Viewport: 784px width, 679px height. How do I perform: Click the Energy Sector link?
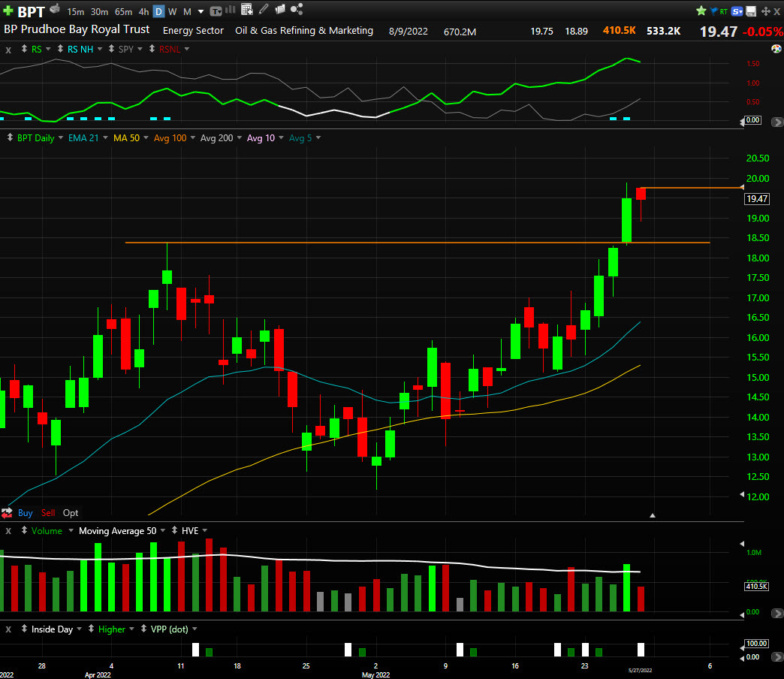[x=193, y=31]
